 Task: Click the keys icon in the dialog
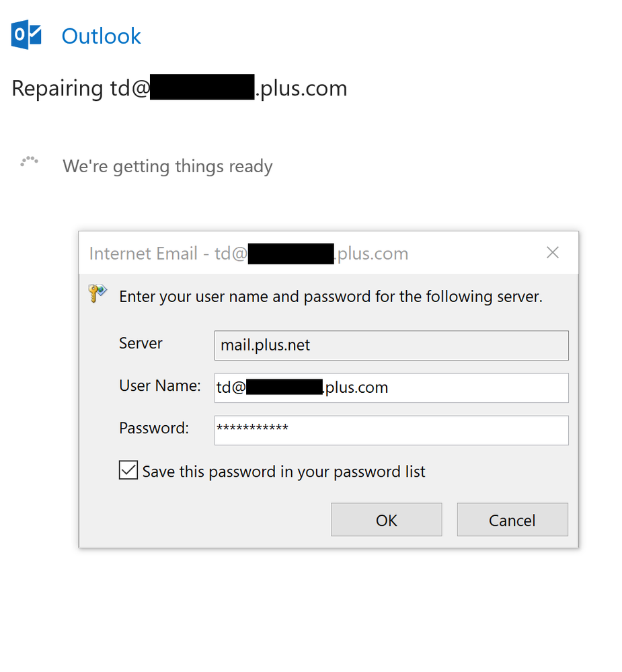click(98, 293)
